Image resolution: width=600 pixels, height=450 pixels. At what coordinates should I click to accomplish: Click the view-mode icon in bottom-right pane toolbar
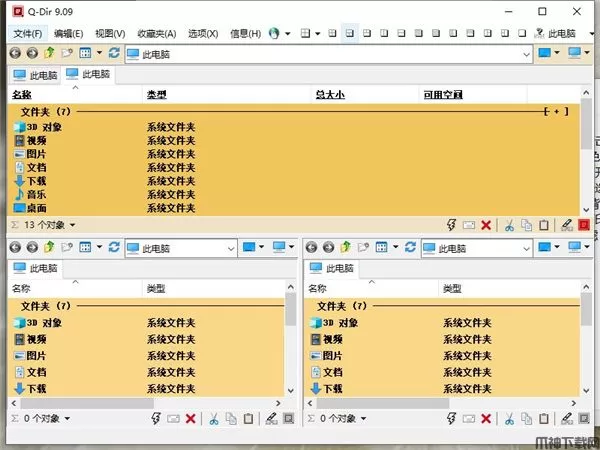point(382,247)
